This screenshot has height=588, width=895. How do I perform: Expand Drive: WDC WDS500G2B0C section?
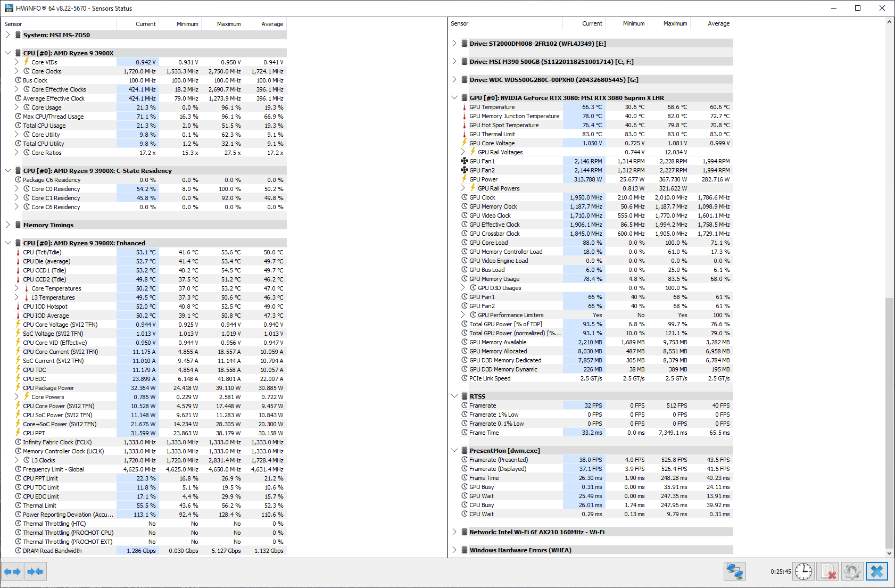pos(454,80)
